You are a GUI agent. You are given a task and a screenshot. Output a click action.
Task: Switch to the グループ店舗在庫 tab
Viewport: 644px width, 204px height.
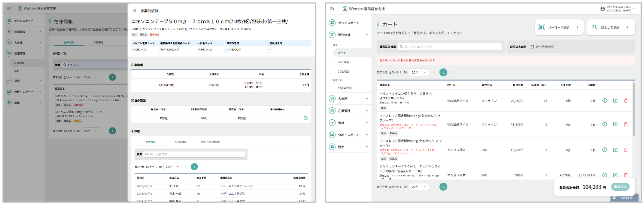coord(210,142)
